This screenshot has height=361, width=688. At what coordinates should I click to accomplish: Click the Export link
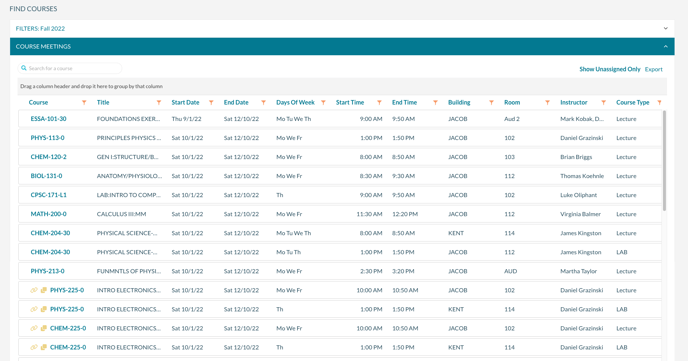click(653, 69)
